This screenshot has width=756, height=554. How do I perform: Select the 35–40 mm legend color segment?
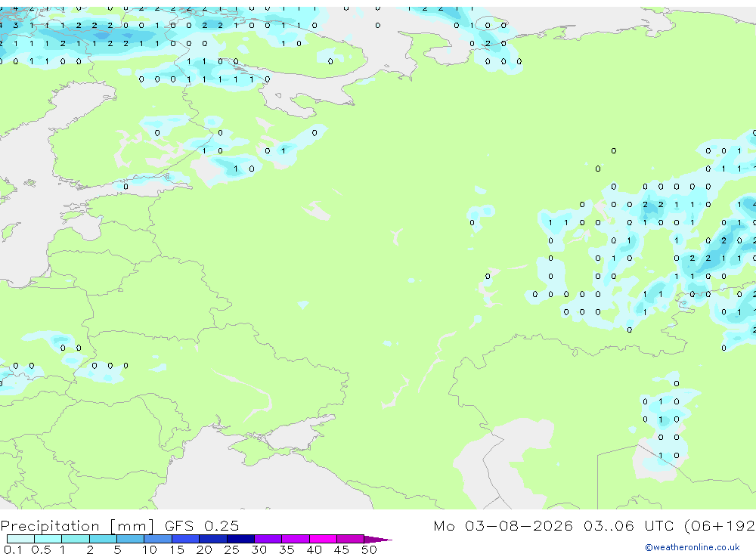coord(296,539)
